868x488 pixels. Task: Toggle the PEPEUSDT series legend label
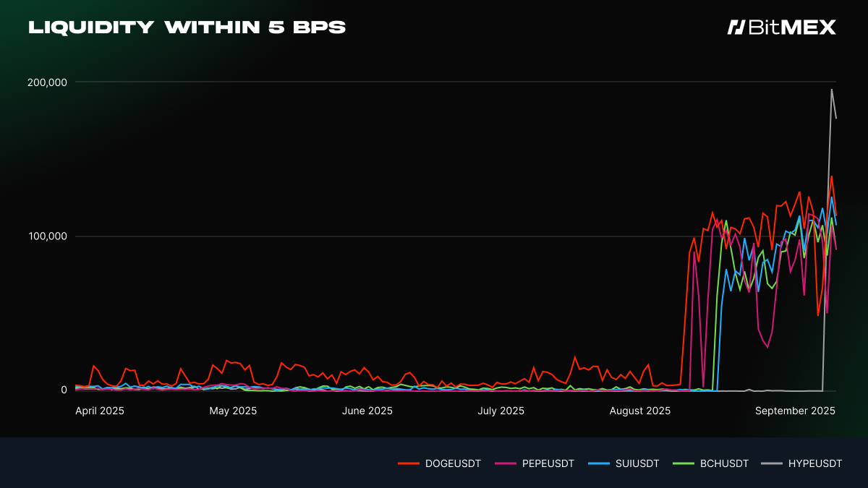tap(548, 463)
